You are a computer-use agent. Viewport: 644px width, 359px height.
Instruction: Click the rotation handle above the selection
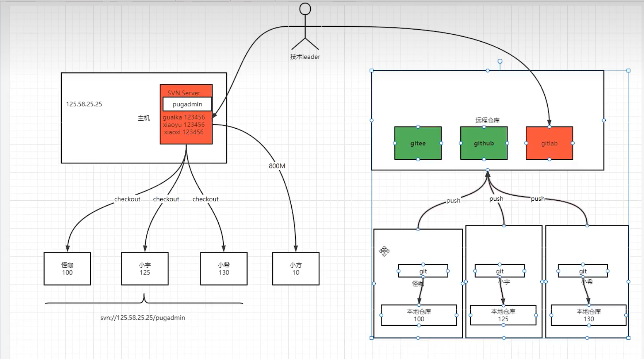(x=500, y=61)
